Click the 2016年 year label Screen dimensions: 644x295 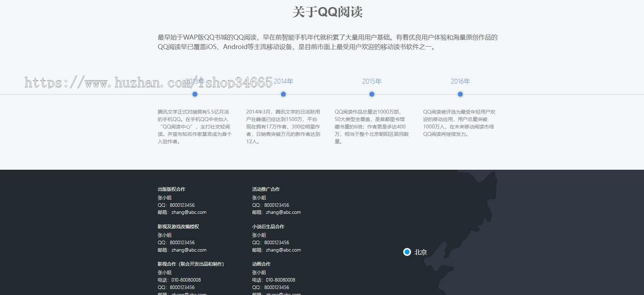coord(460,82)
